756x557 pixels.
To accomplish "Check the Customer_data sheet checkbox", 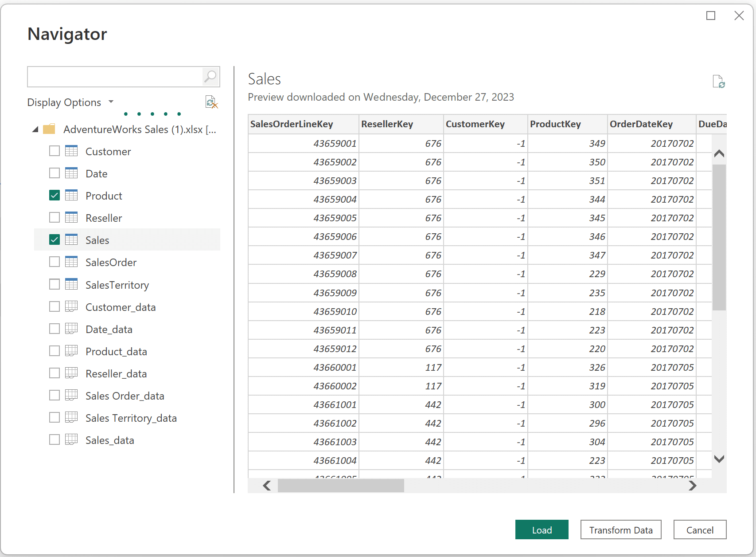I will (x=55, y=306).
